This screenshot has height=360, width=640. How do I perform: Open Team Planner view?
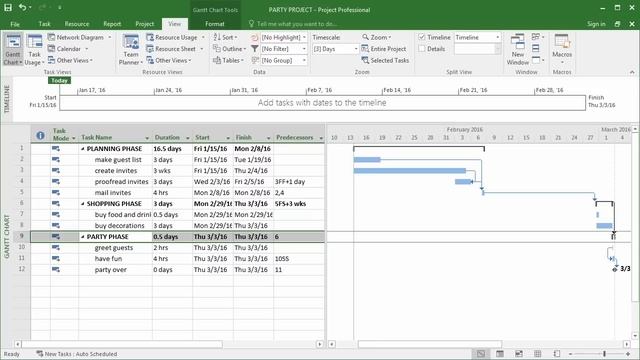click(x=131, y=49)
